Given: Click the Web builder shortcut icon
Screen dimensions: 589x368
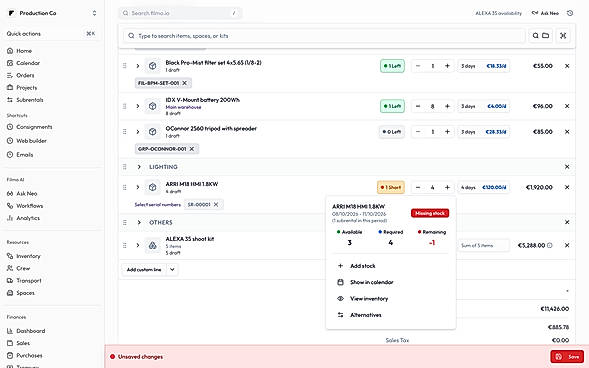Looking at the screenshot, I should [10, 141].
